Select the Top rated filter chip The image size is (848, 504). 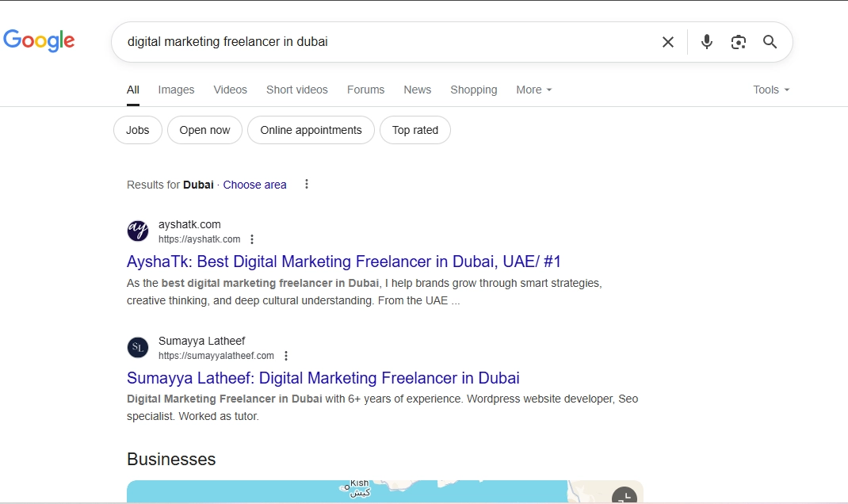coord(415,130)
